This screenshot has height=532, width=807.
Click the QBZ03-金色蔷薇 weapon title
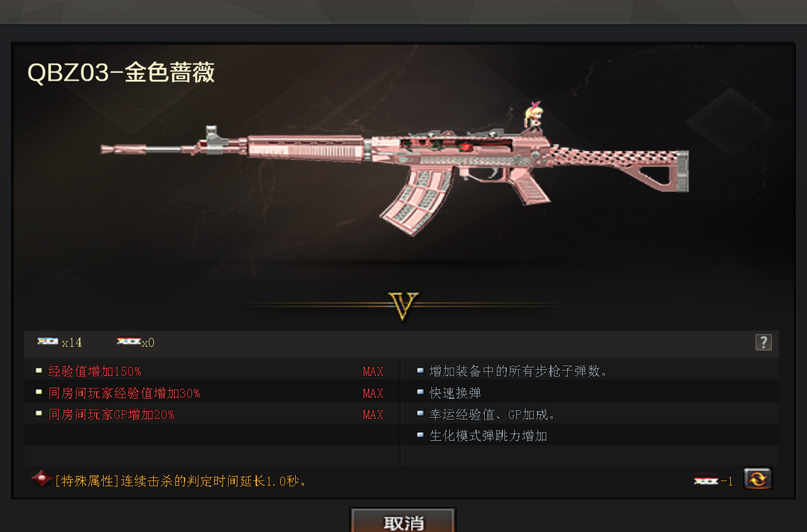121,72
